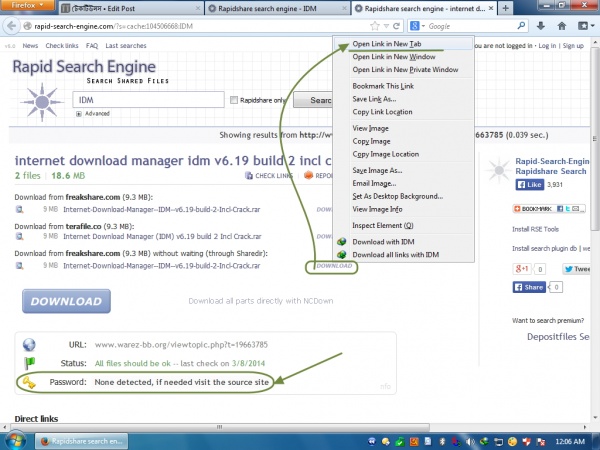This screenshot has width=600, height=450.
Task: Click the Facebook Share button
Action: click(x=529, y=287)
